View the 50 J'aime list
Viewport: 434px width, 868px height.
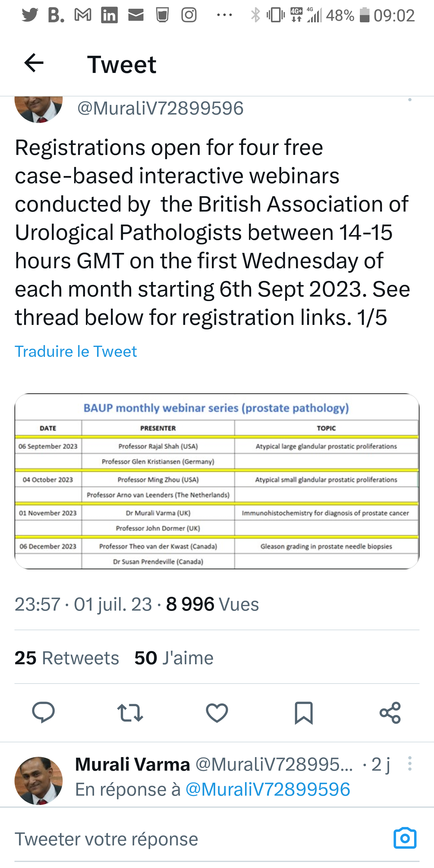point(174,657)
